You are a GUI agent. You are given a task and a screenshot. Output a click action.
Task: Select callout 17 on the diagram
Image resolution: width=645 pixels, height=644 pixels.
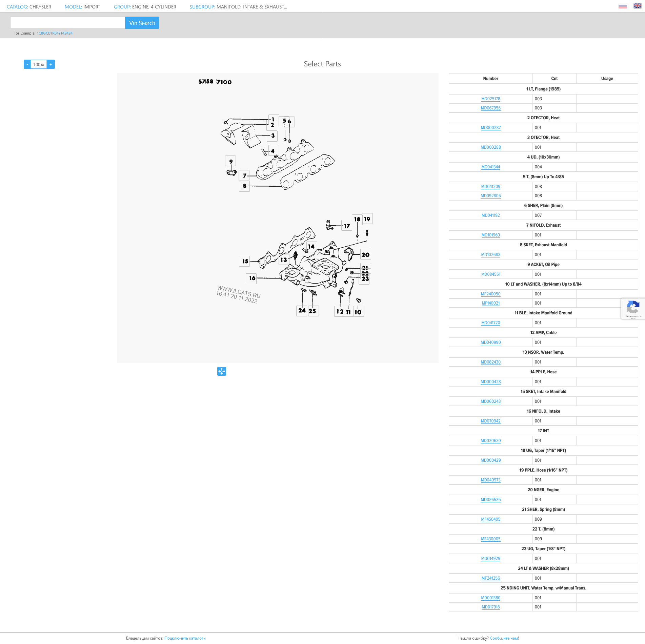(x=347, y=226)
